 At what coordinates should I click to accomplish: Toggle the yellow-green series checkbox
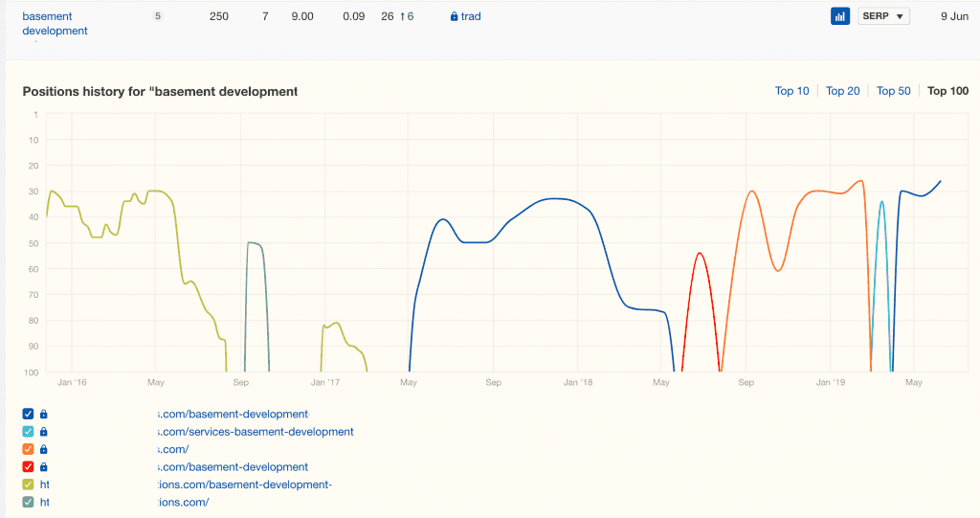pyautogui.click(x=28, y=484)
